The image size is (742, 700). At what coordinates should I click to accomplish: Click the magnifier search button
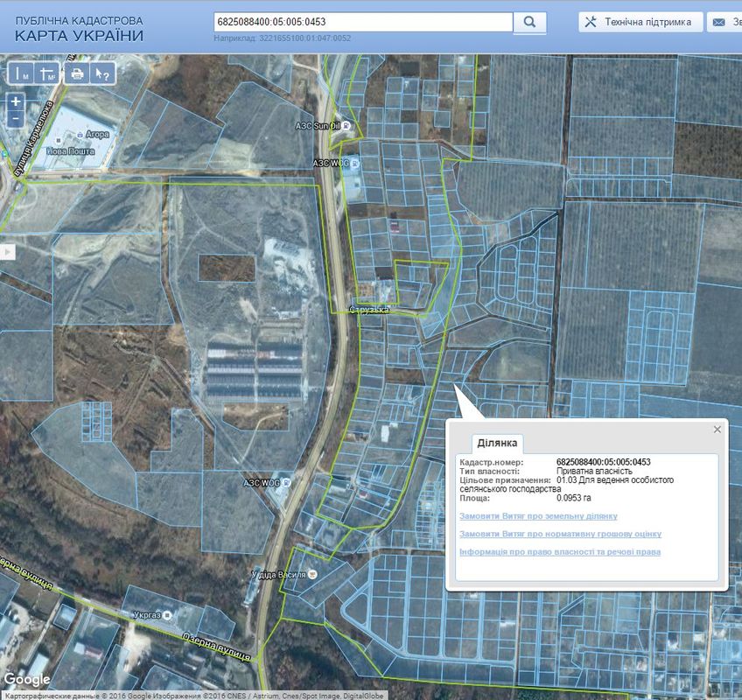(x=529, y=22)
